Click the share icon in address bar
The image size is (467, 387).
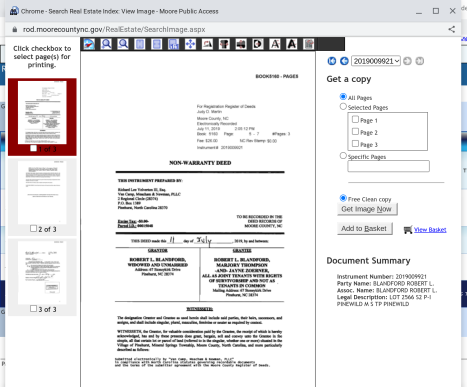point(452,29)
